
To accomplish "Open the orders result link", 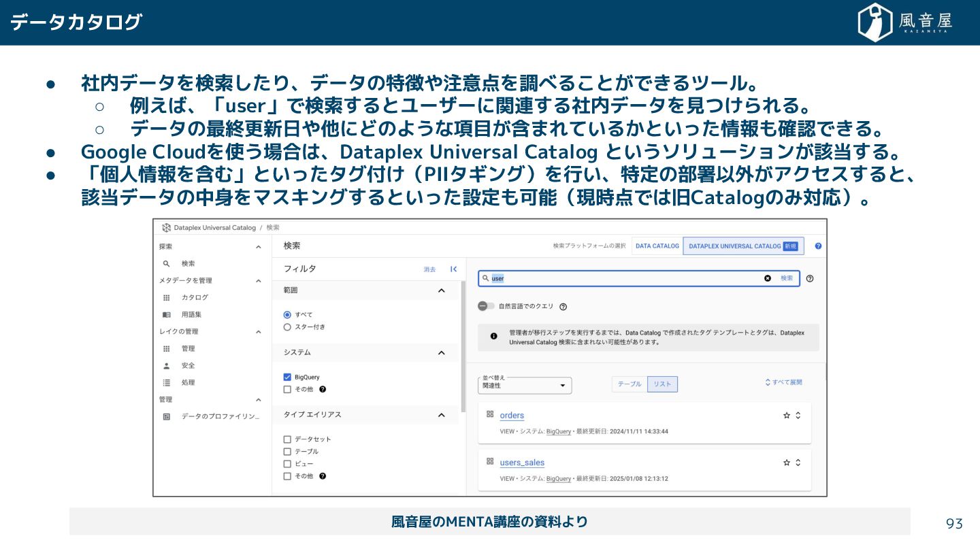I will pyautogui.click(x=512, y=416).
